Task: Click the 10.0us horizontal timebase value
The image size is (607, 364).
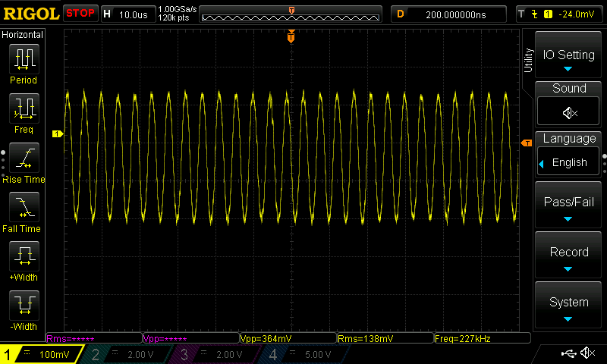Action: (134, 14)
